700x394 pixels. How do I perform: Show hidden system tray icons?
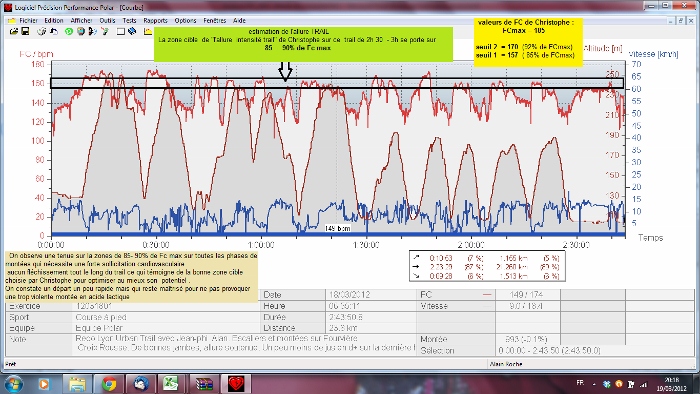click(x=594, y=384)
